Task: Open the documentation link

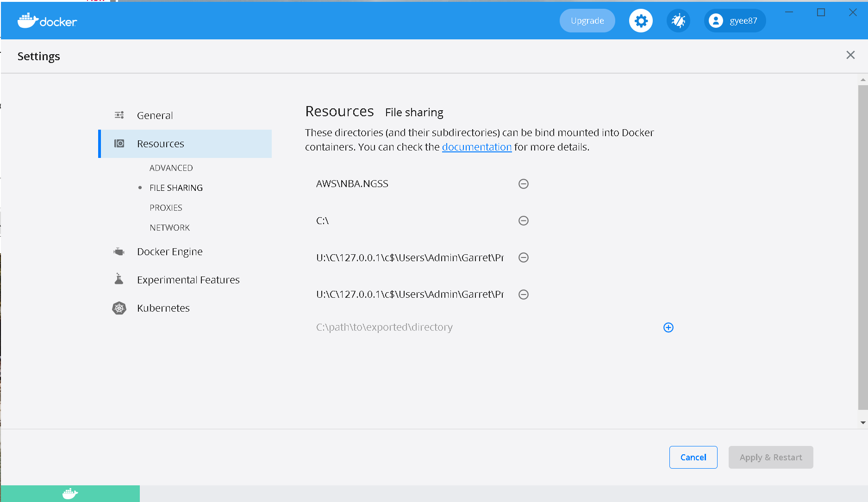Action: click(x=477, y=147)
